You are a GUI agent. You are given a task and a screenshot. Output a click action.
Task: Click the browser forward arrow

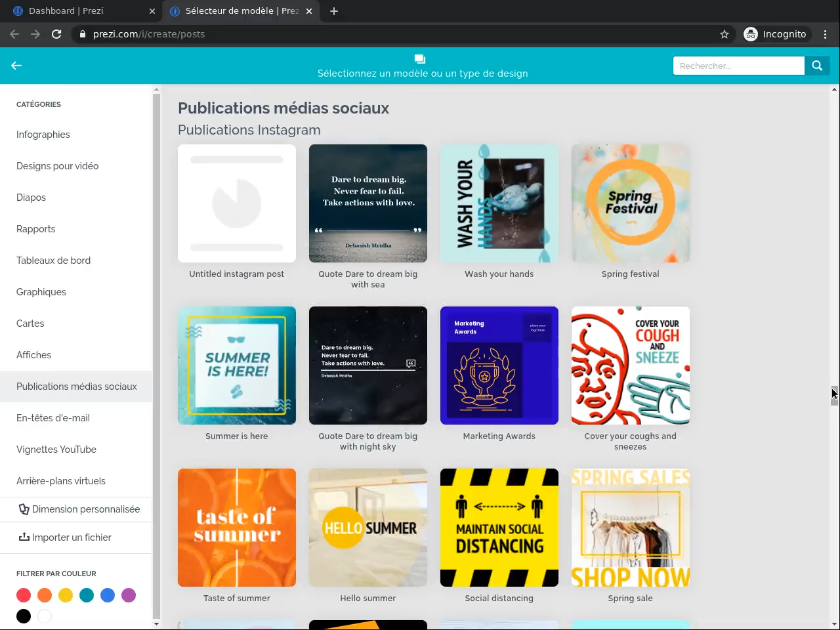(35, 34)
